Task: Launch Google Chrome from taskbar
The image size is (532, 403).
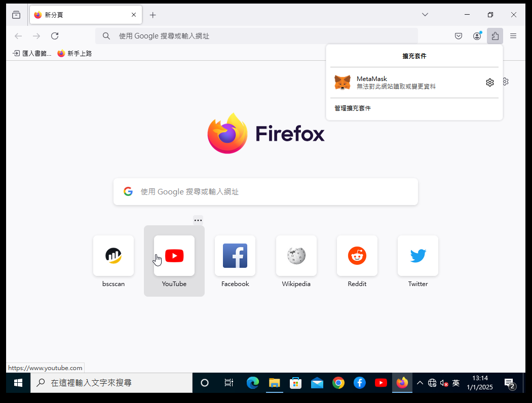Action: click(338, 383)
